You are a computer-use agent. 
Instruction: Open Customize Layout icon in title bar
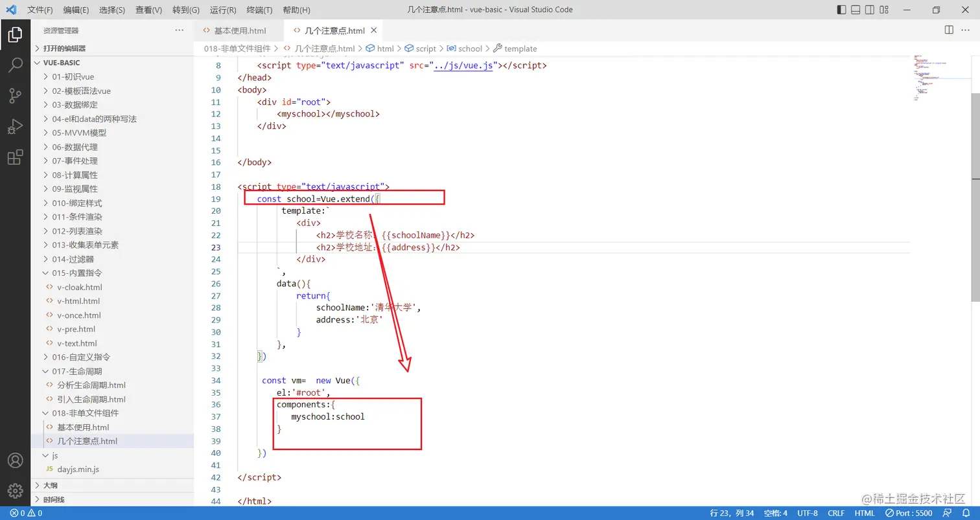[885, 10]
